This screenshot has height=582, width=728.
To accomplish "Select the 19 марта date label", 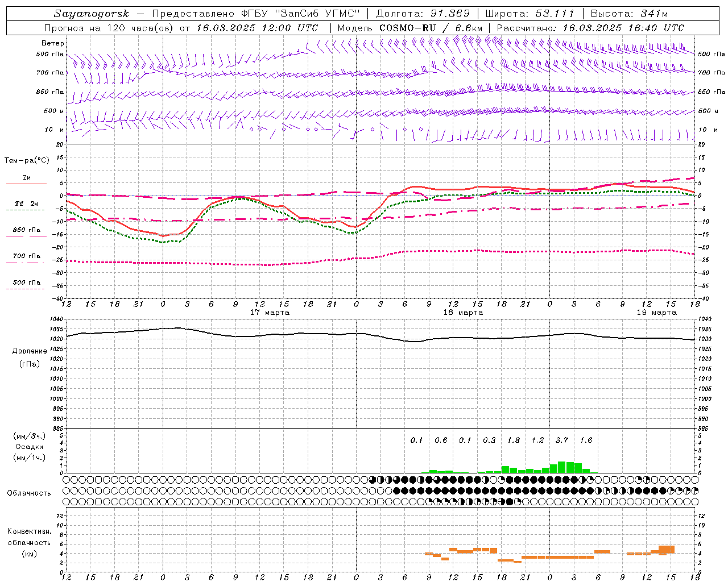I will (x=656, y=313).
